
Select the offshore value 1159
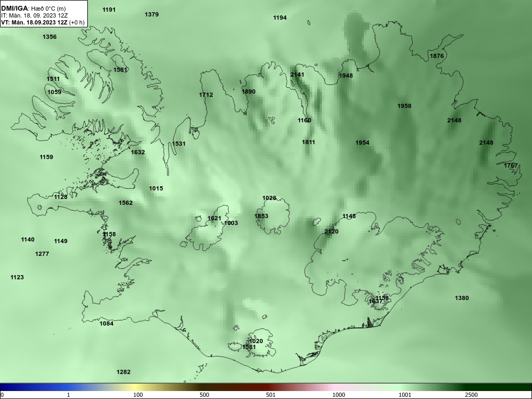[46, 157]
